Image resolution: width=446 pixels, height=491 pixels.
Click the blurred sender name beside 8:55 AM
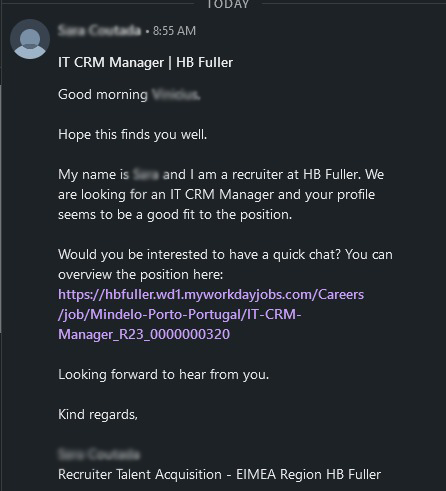point(99,30)
